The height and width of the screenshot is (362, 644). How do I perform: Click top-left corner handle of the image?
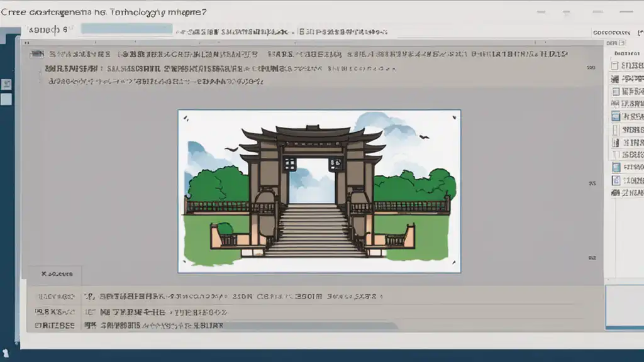pyautogui.click(x=186, y=118)
